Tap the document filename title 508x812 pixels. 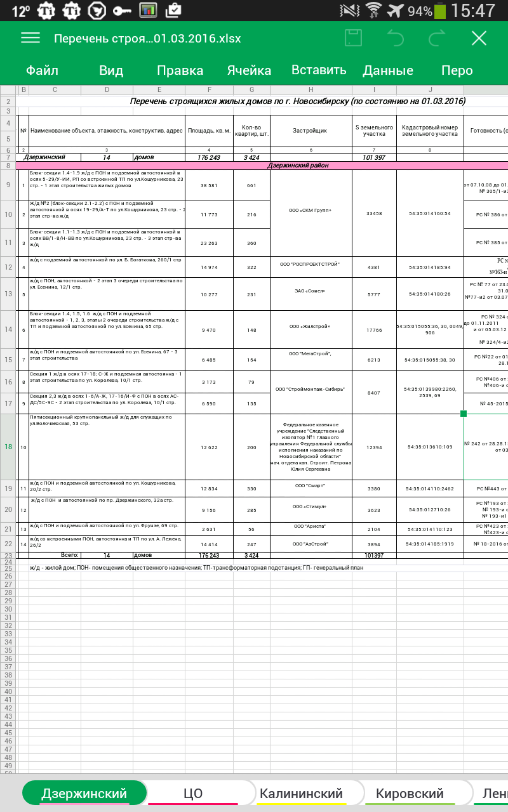click(147, 38)
